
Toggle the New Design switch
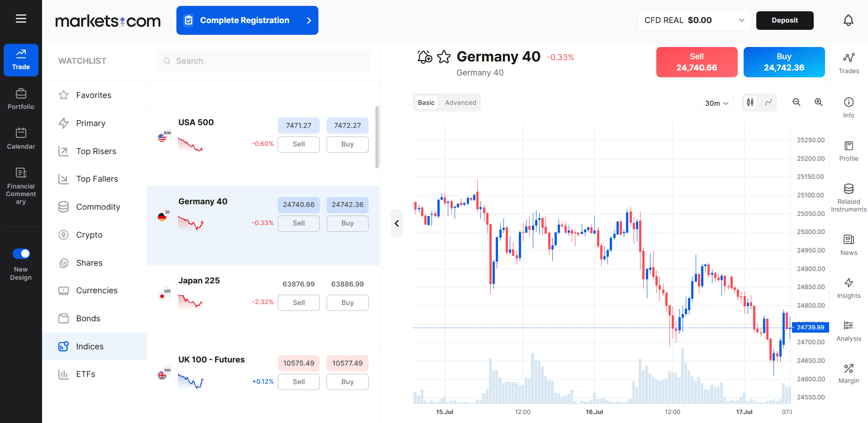[21, 254]
